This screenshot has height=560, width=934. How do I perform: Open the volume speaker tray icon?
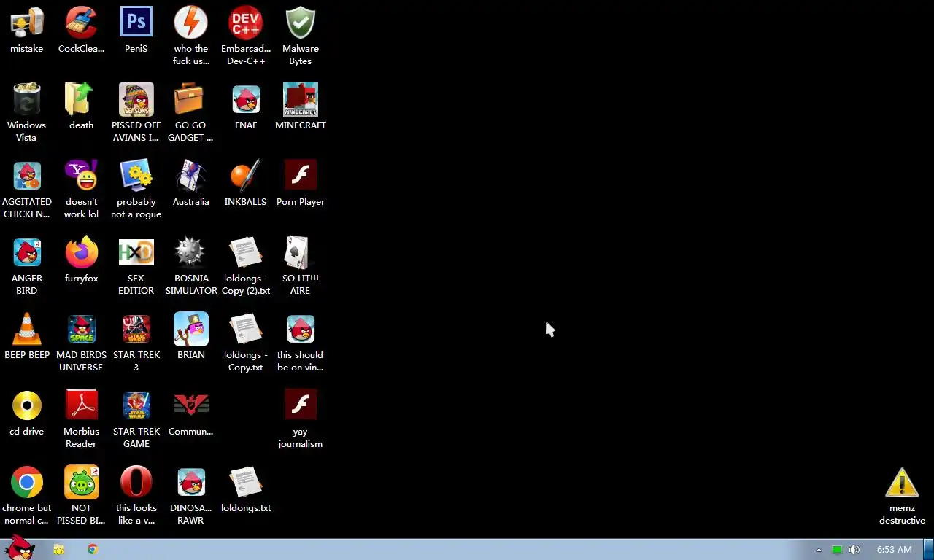pos(854,550)
